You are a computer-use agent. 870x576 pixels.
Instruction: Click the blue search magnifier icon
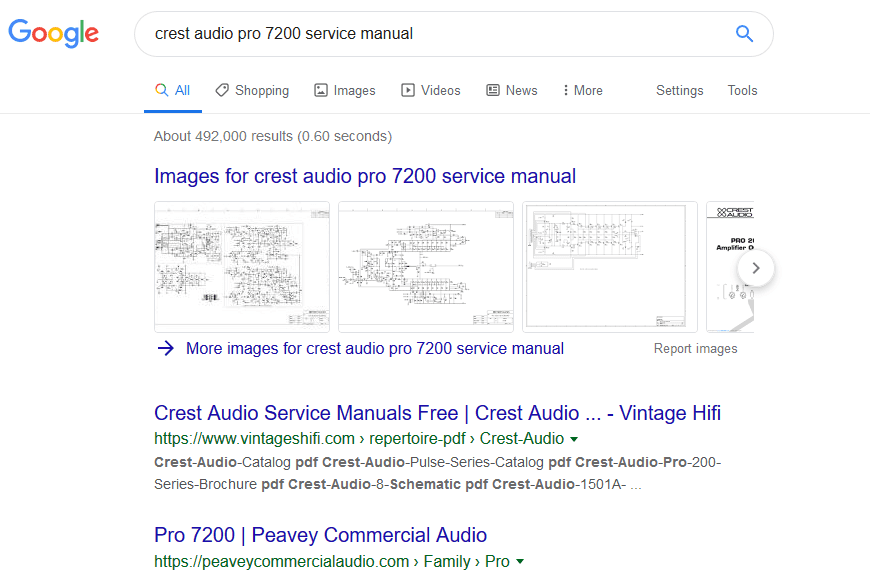point(744,34)
